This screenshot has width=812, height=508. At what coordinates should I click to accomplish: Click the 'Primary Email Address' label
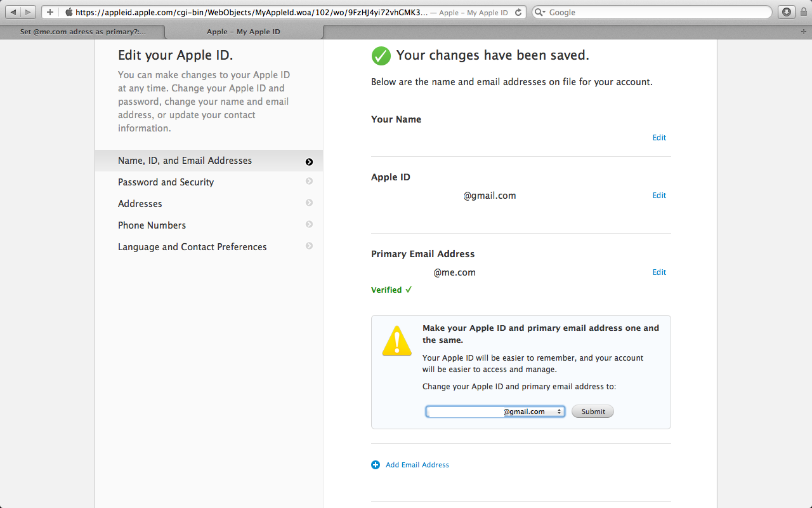pyautogui.click(x=423, y=254)
